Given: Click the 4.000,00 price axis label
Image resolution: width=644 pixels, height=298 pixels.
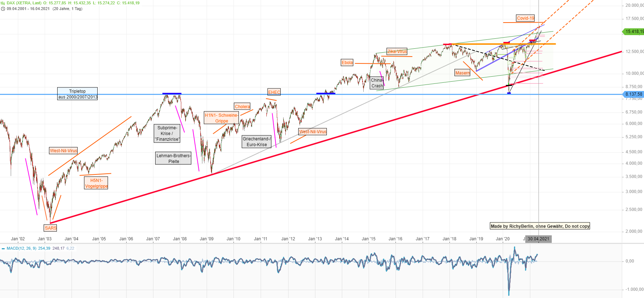Looking at the screenshot, I should tap(634, 163).
